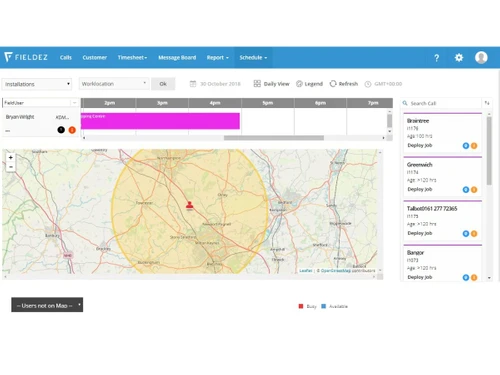This screenshot has height=375, width=500.
Task: Click the call list scroll down arrow
Action: click(x=489, y=278)
